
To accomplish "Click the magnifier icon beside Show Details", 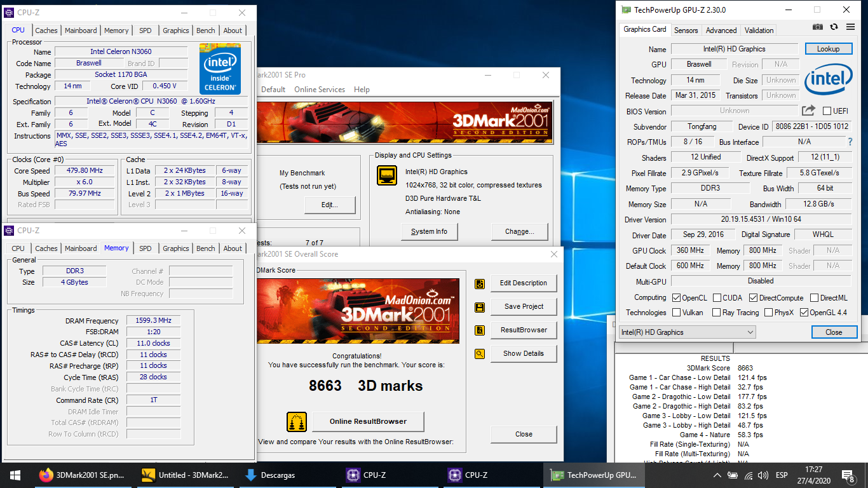I will pyautogui.click(x=480, y=354).
